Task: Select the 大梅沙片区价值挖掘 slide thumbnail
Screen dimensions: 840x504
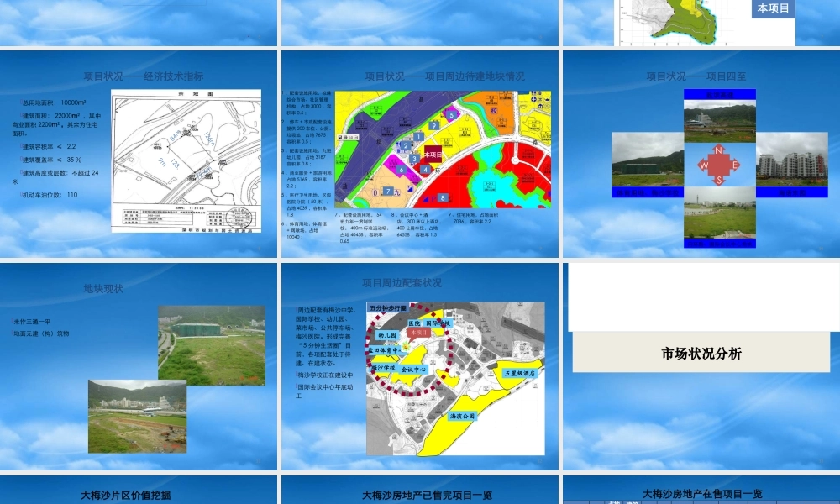Action: coord(139,490)
